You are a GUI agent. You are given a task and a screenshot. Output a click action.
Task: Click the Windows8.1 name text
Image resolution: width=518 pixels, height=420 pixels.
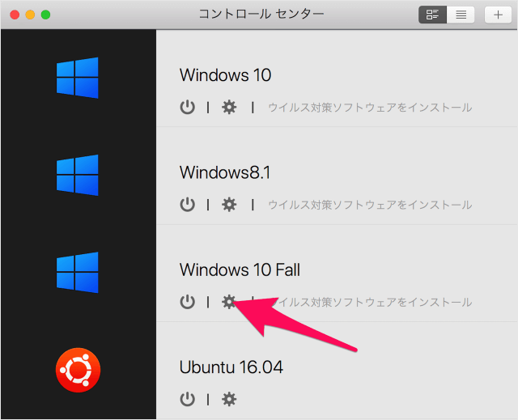225,172
